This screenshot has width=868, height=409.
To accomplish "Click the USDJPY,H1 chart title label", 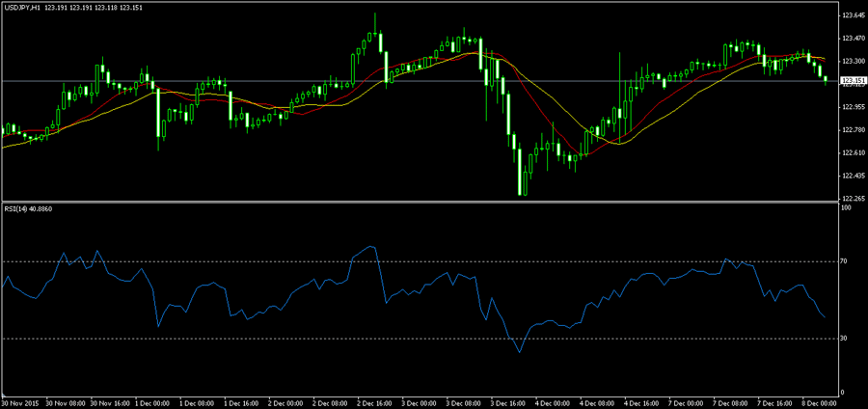I will point(22,7).
